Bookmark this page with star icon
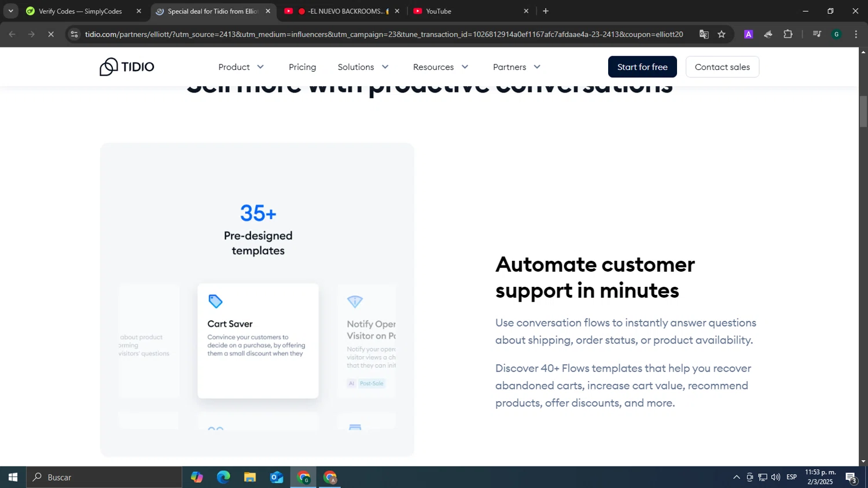The image size is (868, 488). tap(722, 35)
